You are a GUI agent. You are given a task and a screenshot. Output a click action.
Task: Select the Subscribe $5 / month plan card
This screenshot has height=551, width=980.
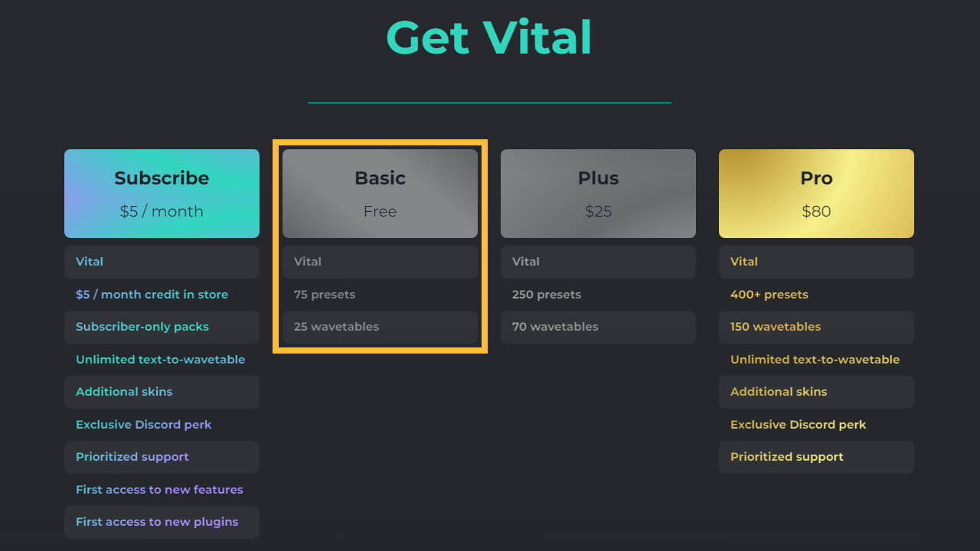click(162, 194)
